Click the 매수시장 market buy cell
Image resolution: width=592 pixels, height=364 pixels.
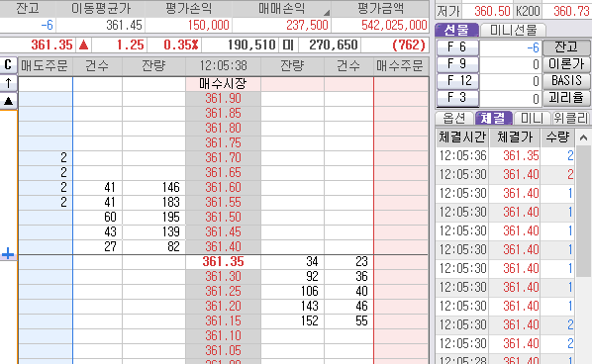pyautogui.click(x=223, y=84)
